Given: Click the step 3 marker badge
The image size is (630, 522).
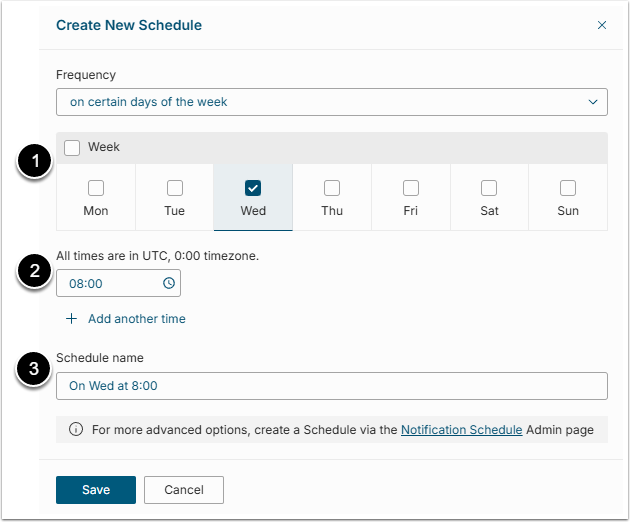Looking at the screenshot, I should (34, 370).
